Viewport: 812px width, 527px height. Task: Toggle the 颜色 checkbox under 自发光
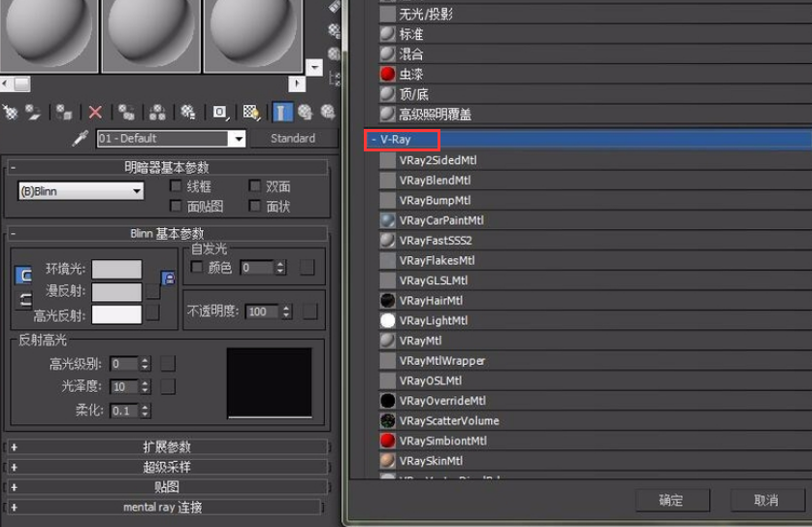pos(197,267)
